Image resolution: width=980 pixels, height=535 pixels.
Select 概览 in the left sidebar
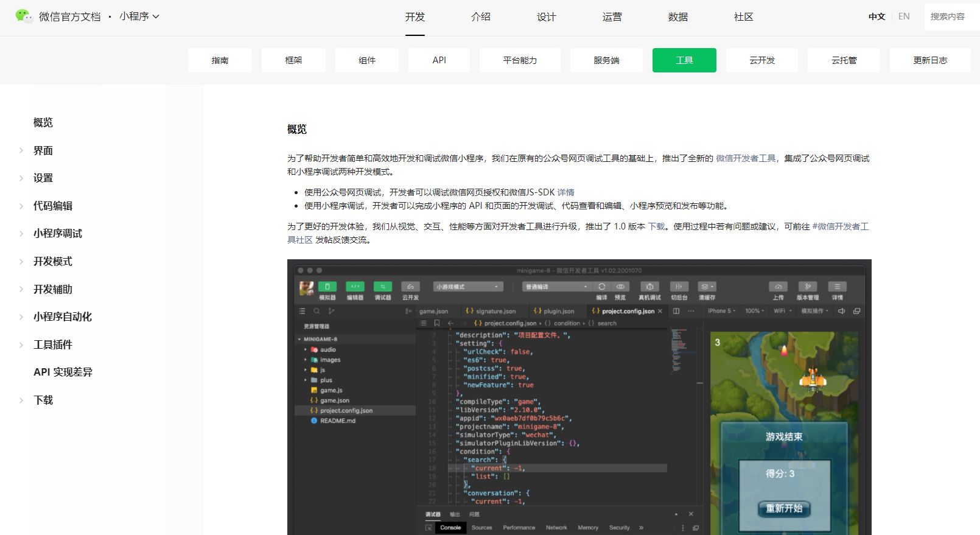click(x=43, y=122)
